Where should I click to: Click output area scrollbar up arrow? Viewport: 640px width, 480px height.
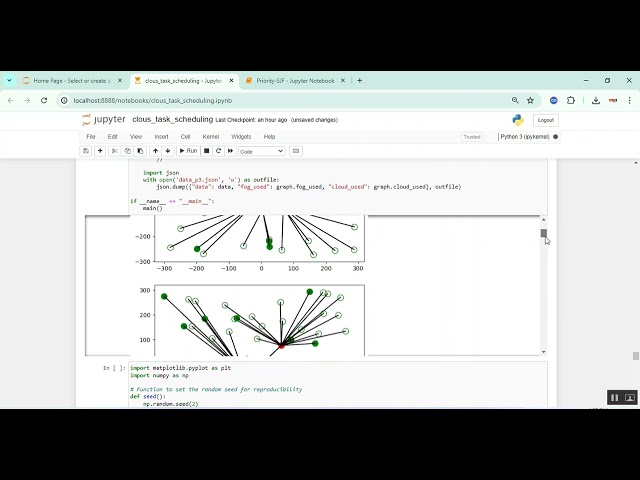point(544,220)
